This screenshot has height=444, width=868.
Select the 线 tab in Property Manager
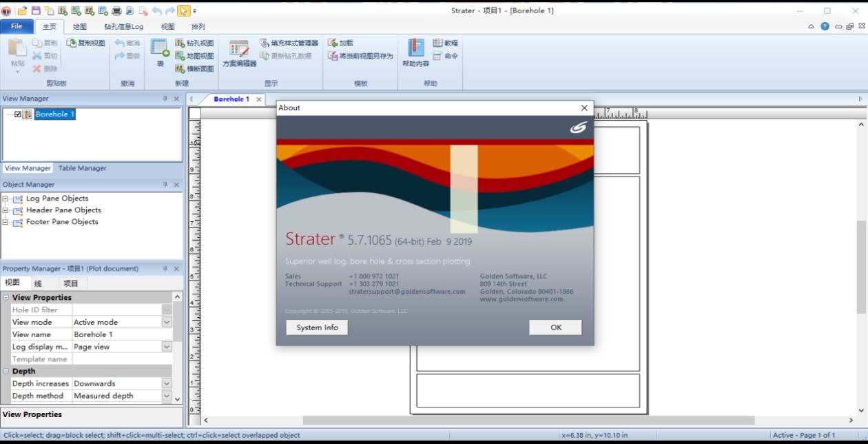(x=38, y=283)
